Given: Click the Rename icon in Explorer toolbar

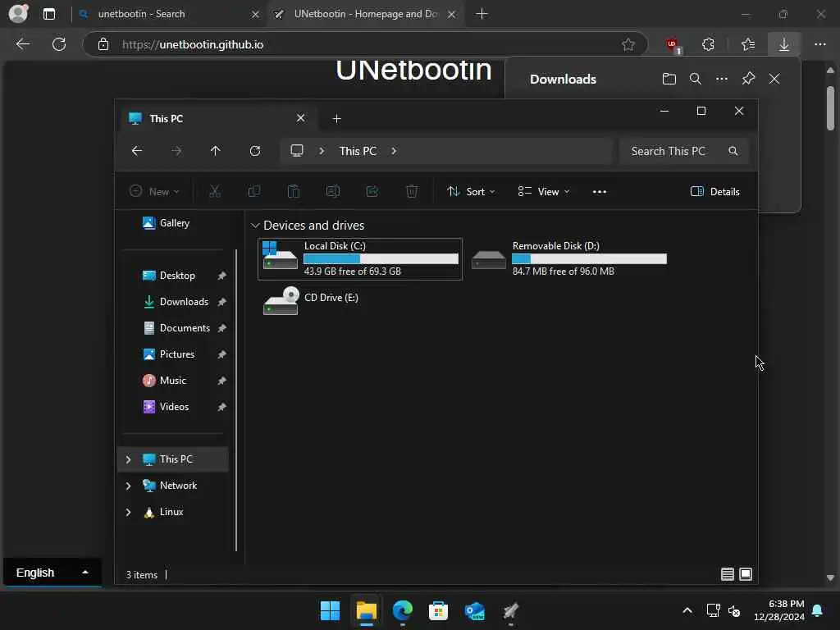Looking at the screenshot, I should [333, 191].
